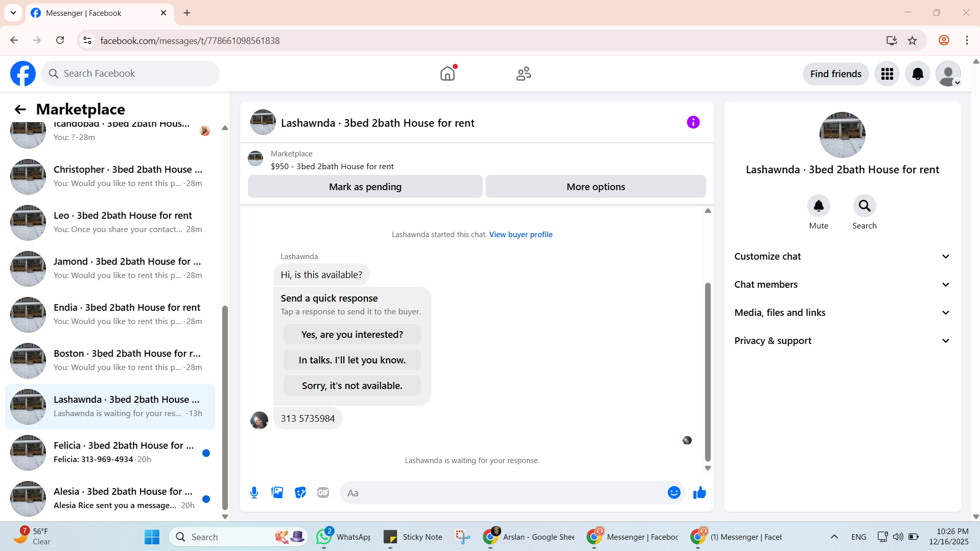Open the Christopher conversation
This screenshot has height=551, width=980.
pyautogui.click(x=110, y=176)
